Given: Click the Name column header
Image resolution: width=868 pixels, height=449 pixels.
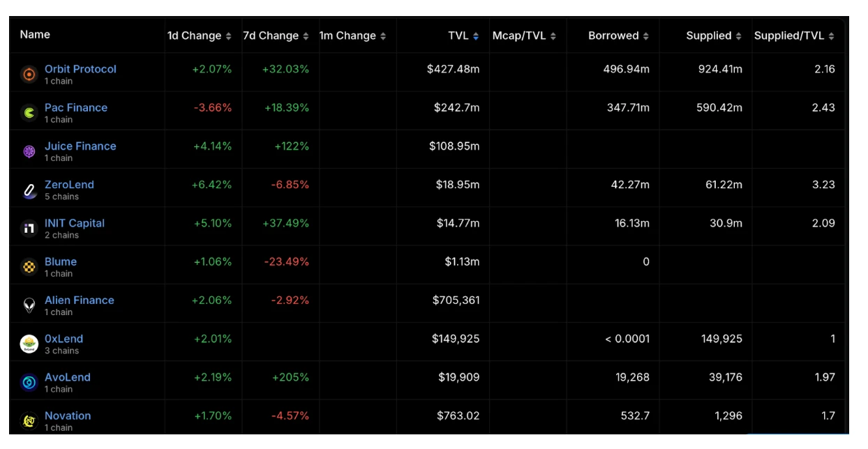Looking at the screenshot, I should [35, 34].
